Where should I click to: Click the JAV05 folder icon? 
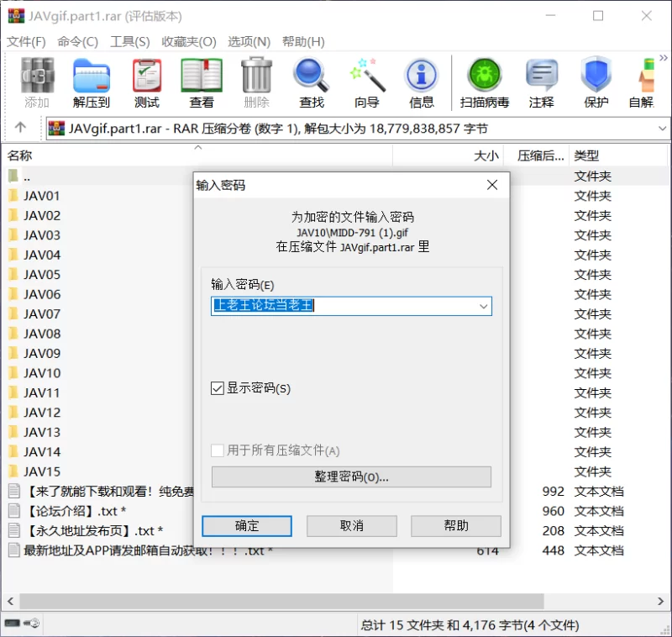[x=13, y=274]
